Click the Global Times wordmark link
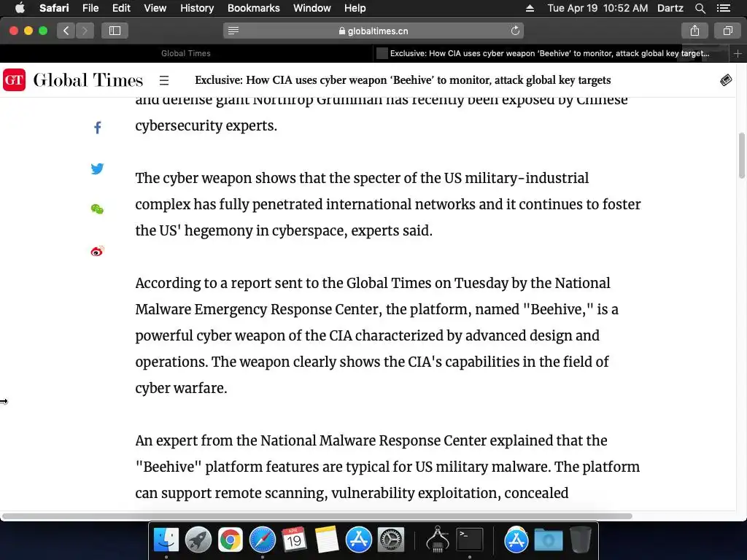The image size is (747, 560). point(88,80)
